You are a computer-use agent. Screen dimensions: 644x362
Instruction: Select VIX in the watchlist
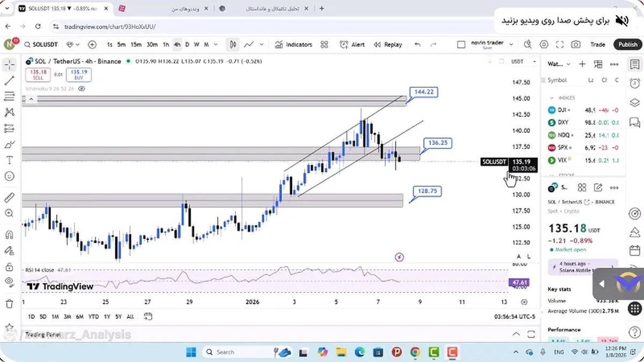click(583, 160)
